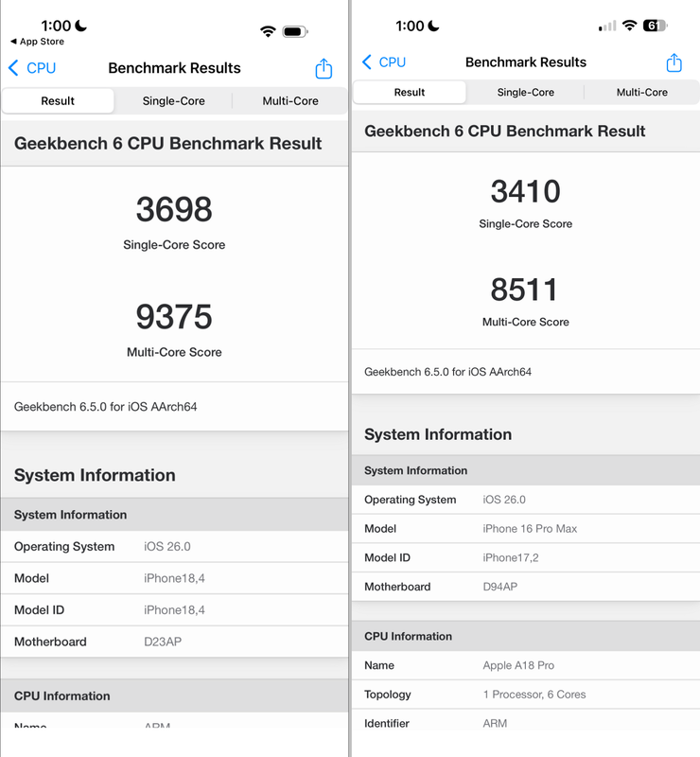The width and height of the screenshot is (700, 757).
Task: Tap Geekbench 6.5.0 version text on right
Action: [x=447, y=372]
